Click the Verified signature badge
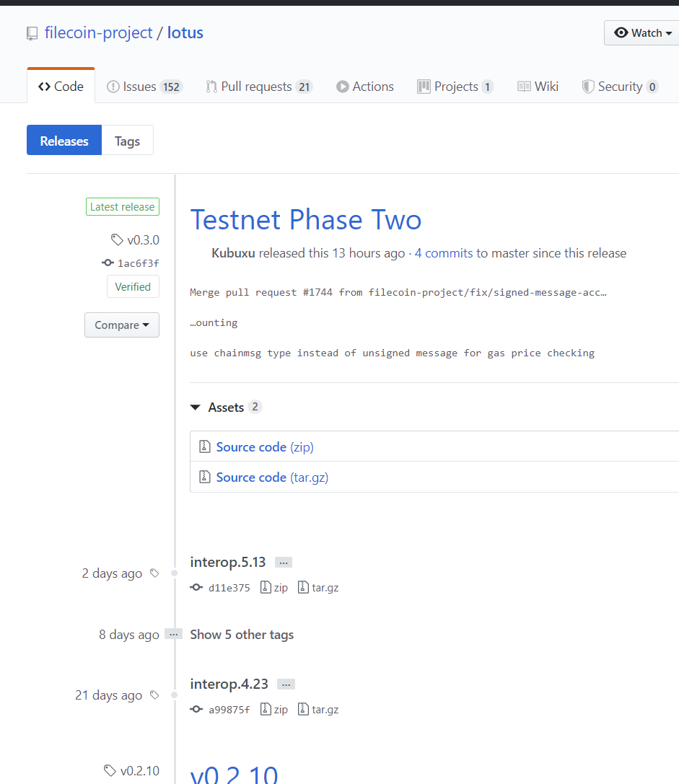The image size is (679, 784). [133, 286]
